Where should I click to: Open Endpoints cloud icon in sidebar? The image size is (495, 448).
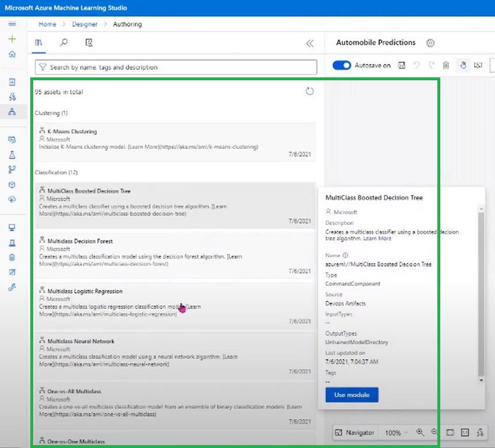coord(12,199)
